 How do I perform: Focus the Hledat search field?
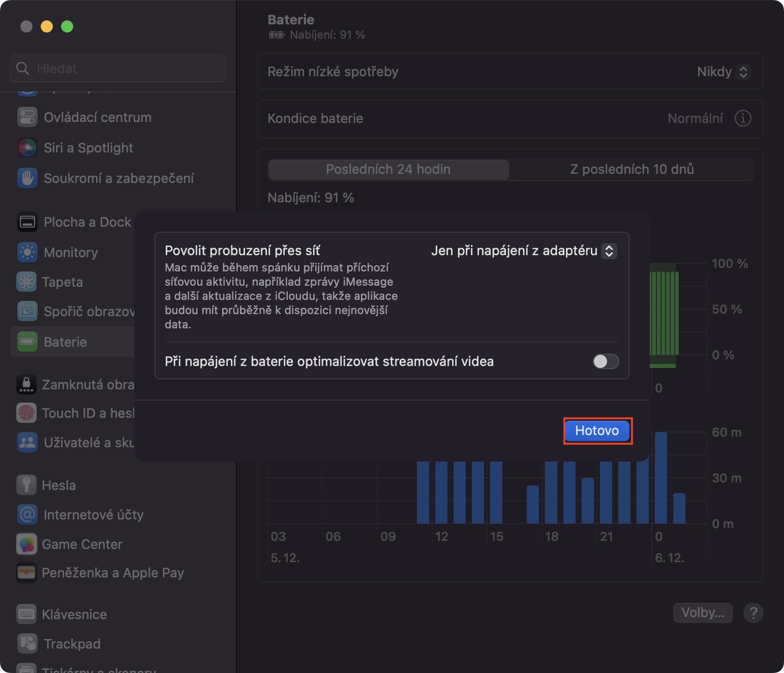[x=118, y=68]
